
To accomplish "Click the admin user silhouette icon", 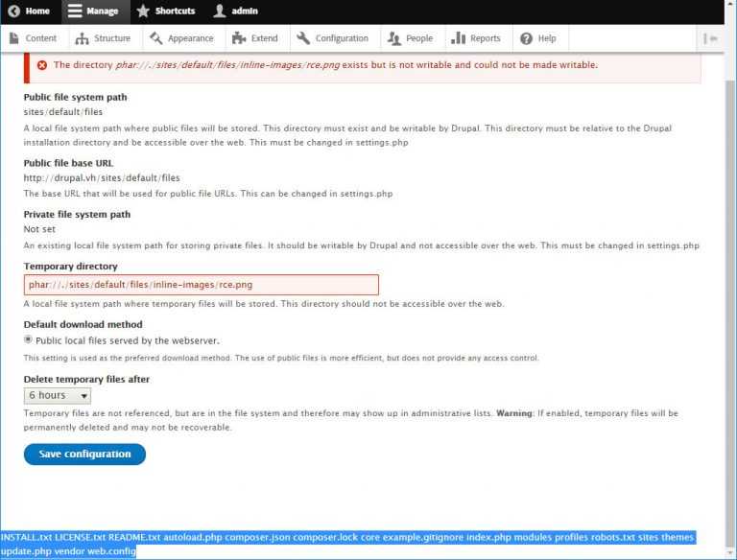I will (219, 11).
